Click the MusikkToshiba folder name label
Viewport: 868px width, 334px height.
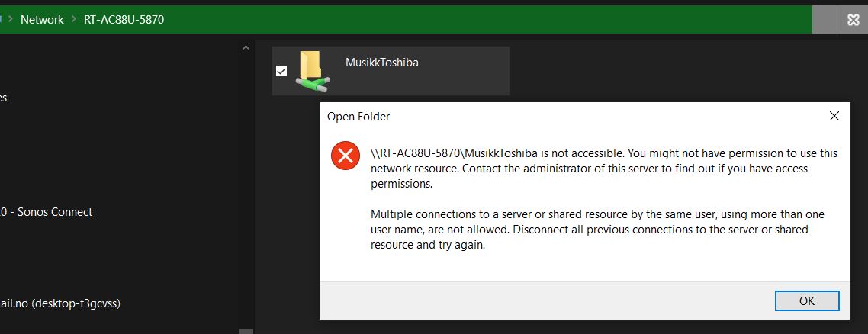pyautogui.click(x=381, y=63)
